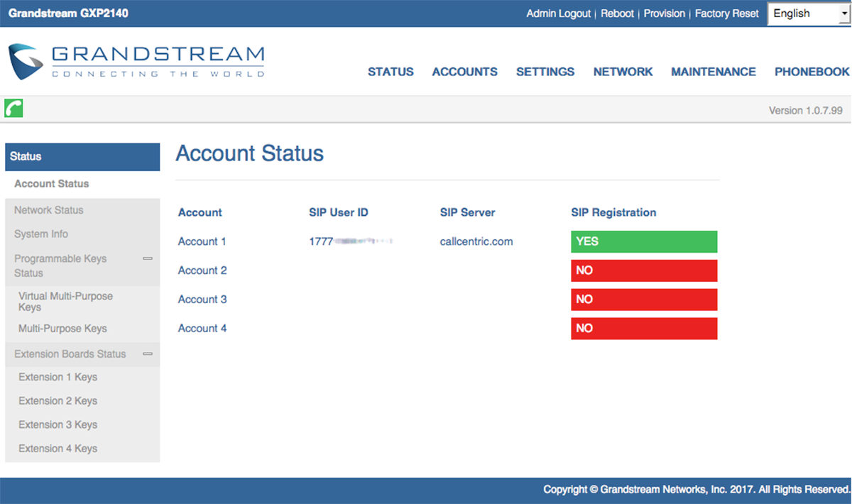Open the SETTINGS menu
Screen dimensions: 852x504
(x=545, y=72)
